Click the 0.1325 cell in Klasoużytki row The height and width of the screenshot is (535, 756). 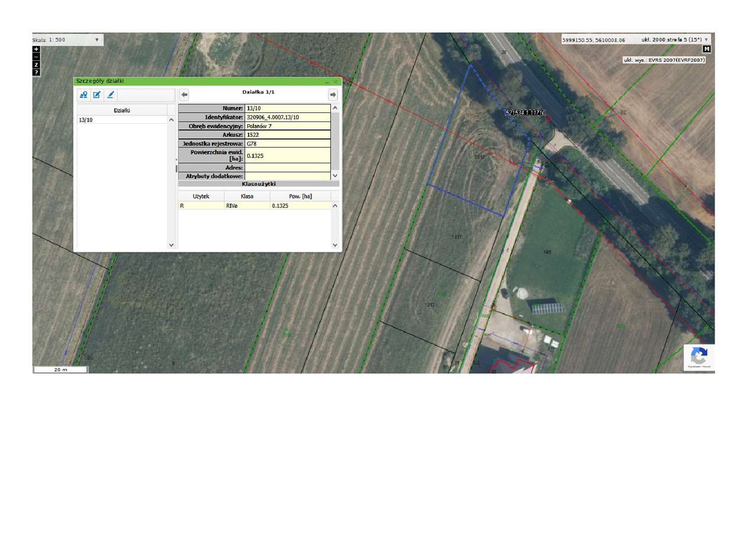300,206
